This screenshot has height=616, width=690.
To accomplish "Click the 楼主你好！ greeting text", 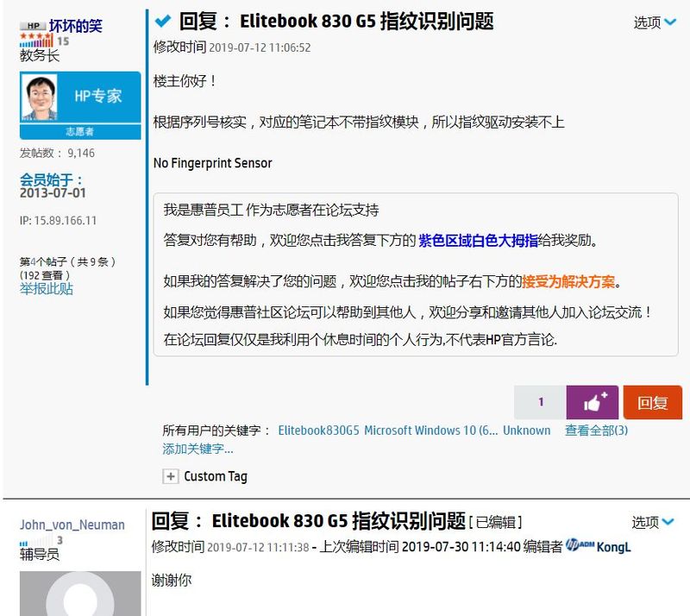I will (x=185, y=81).
